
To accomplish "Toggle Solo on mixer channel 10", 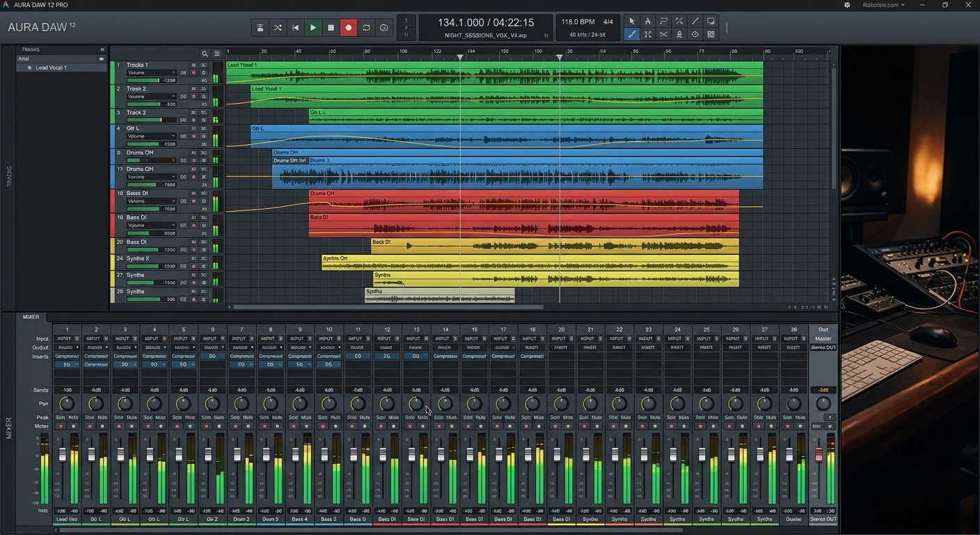I will tap(322, 417).
